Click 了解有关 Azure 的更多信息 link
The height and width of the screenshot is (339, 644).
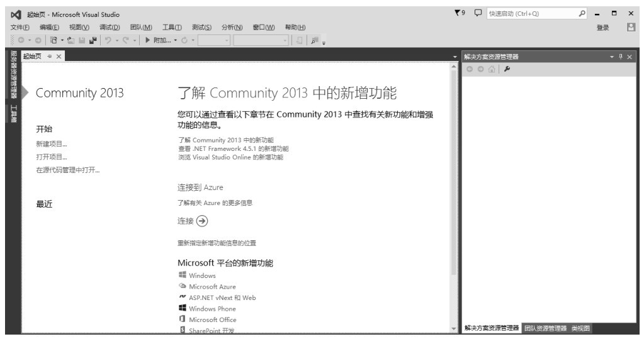pyautogui.click(x=215, y=203)
